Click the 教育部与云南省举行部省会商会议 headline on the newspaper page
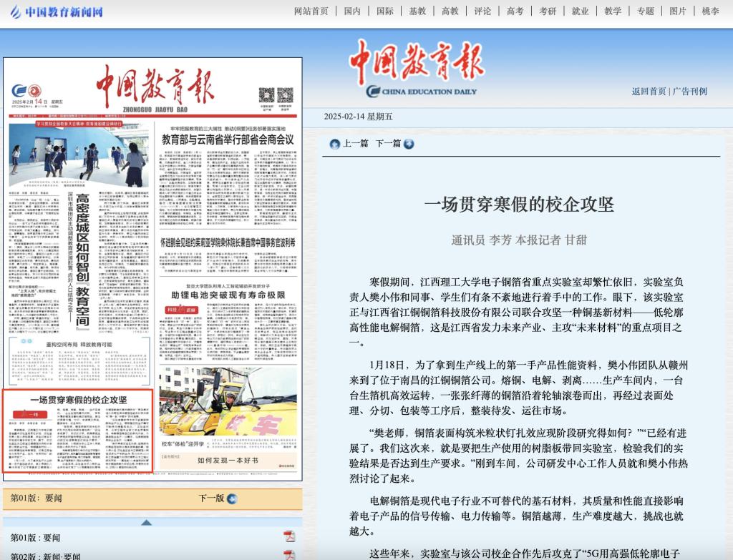733x560 pixels. pyautogui.click(x=227, y=139)
